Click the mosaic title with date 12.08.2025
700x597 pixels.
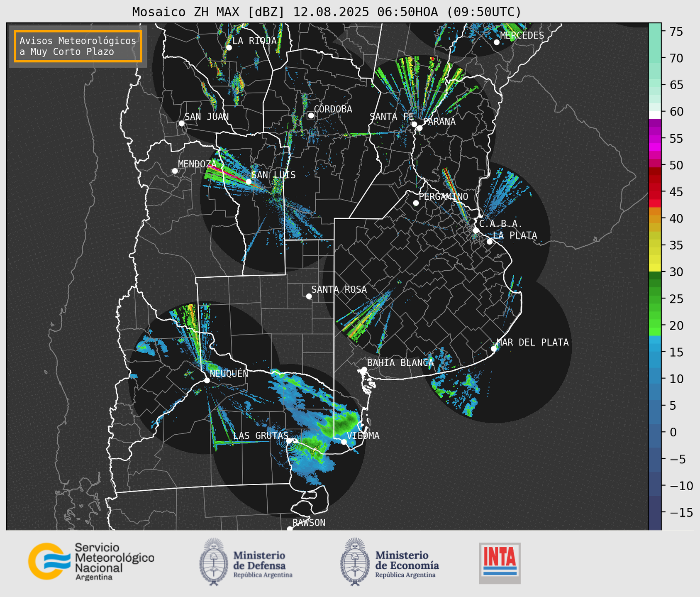[327, 12]
